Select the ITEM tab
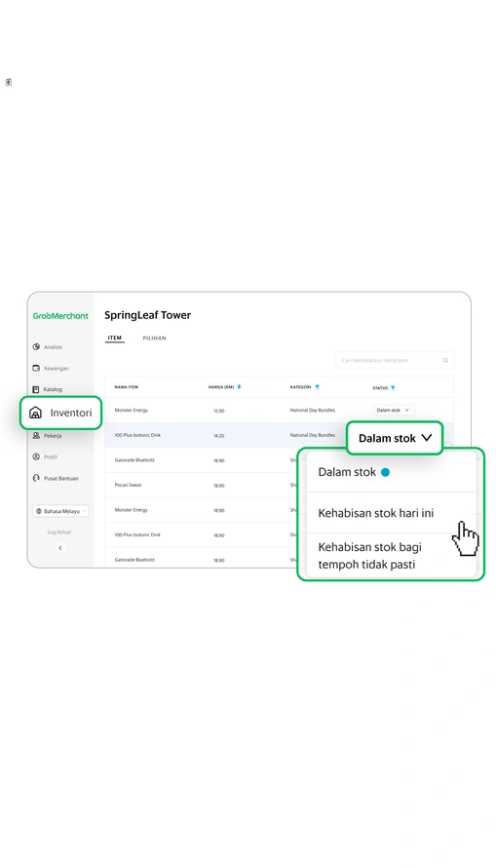 pos(114,337)
